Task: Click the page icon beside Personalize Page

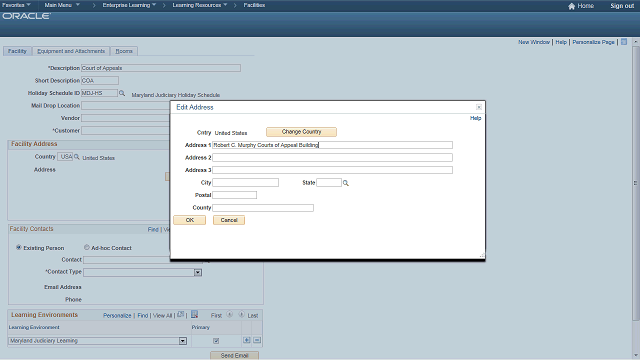Action: (624, 42)
